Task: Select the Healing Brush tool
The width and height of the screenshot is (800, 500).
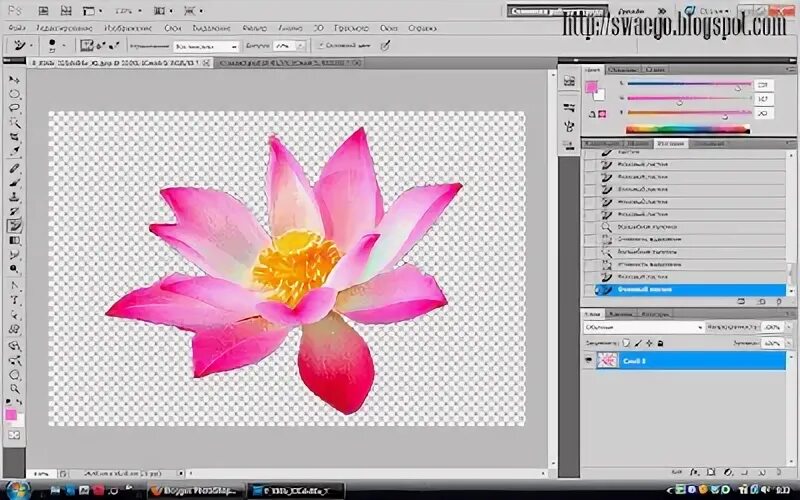Action: click(x=14, y=169)
